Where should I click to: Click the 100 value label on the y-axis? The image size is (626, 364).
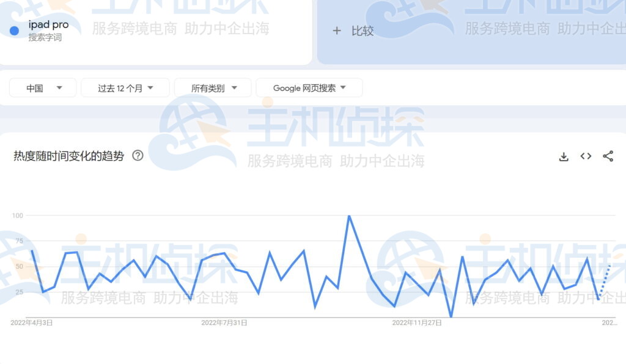[18, 215]
